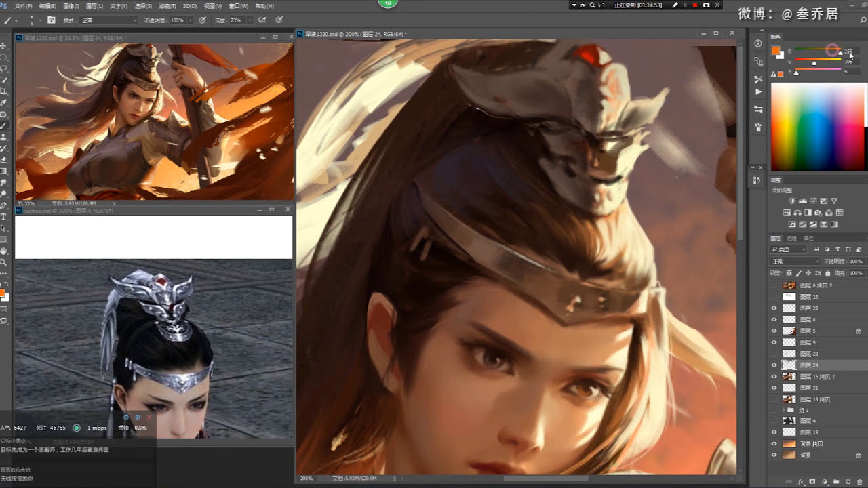Screen dimensions: 868x488
Task: Select the Move tool in the left toolbar
Action: 3,45
